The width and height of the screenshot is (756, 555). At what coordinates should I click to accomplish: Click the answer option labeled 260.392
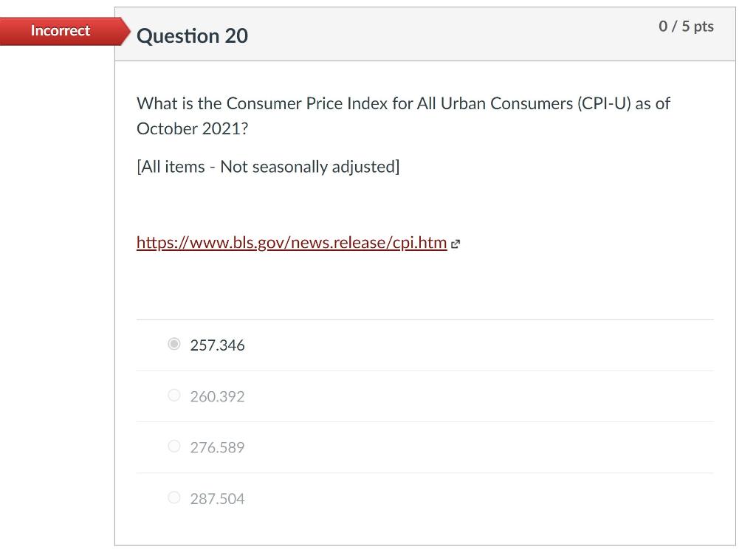[x=217, y=396]
